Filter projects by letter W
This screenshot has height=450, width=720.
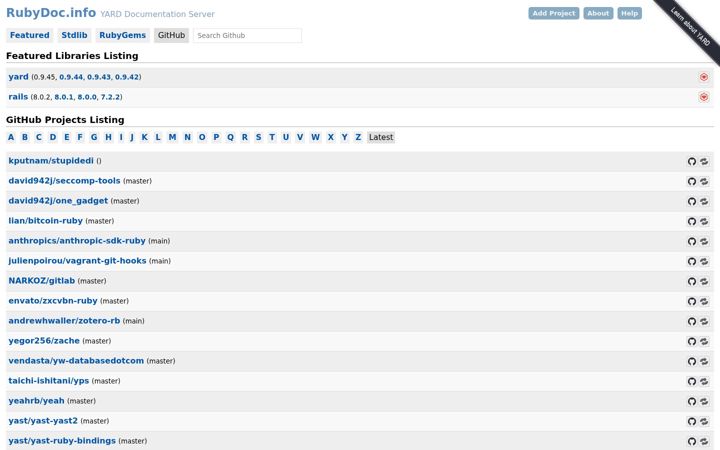tap(315, 137)
